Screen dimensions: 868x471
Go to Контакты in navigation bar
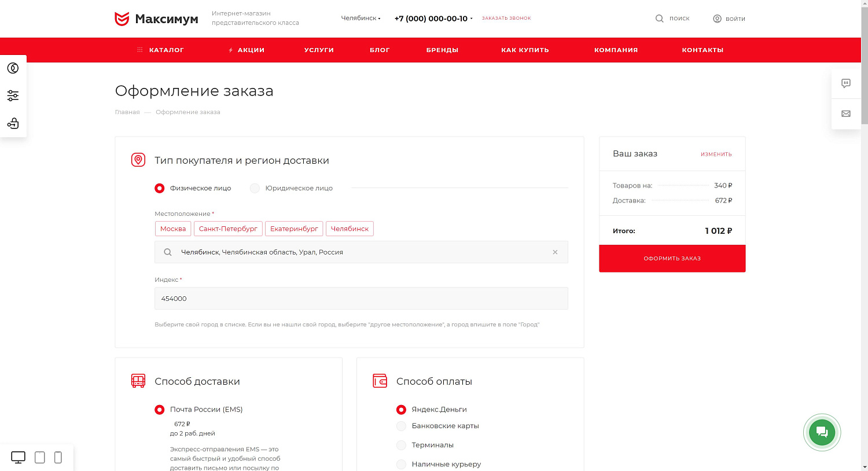pyautogui.click(x=703, y=50)
